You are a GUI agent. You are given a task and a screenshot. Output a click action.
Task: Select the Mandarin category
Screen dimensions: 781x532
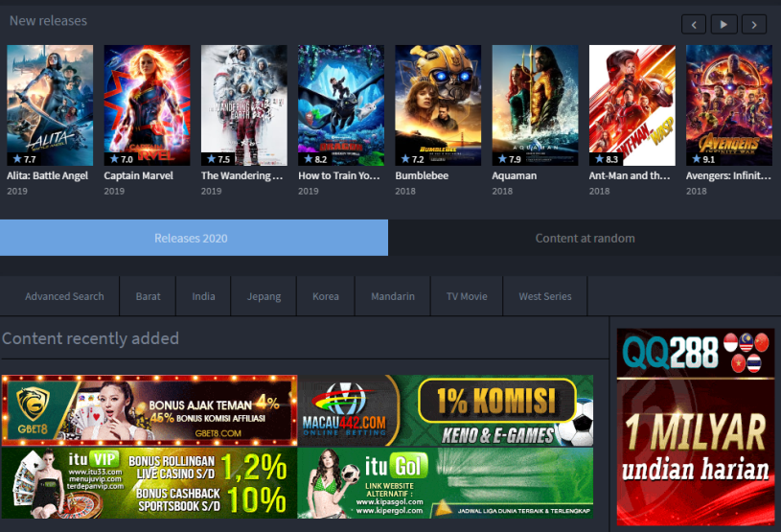[x=393, y=296]
